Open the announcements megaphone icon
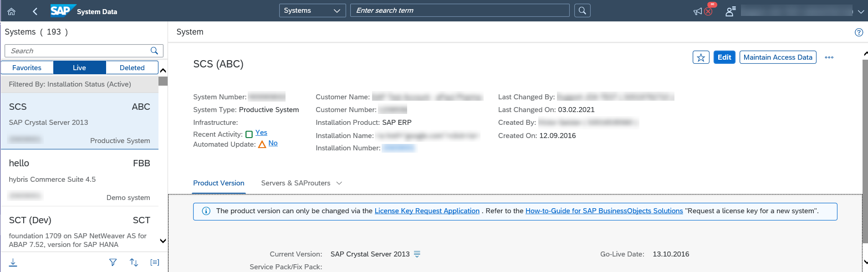The image size is (868, 272). point(698,11)
